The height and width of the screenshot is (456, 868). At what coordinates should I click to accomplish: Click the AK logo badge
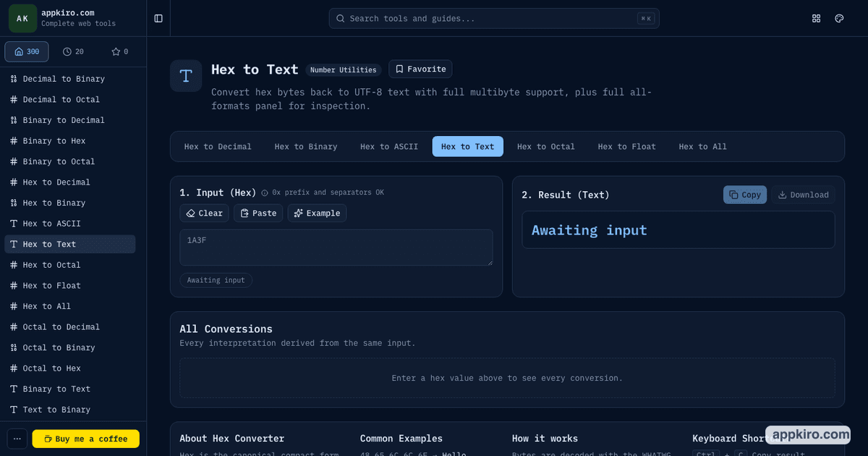point(22,18)
